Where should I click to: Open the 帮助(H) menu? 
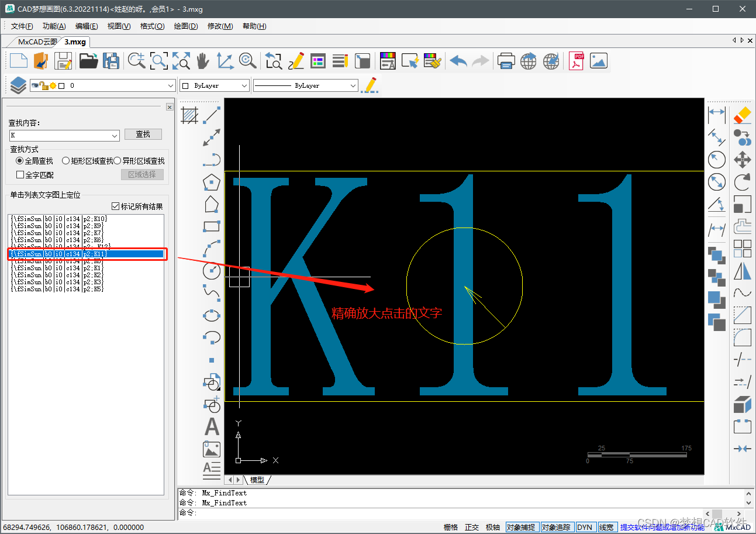(x=254, y=26)
